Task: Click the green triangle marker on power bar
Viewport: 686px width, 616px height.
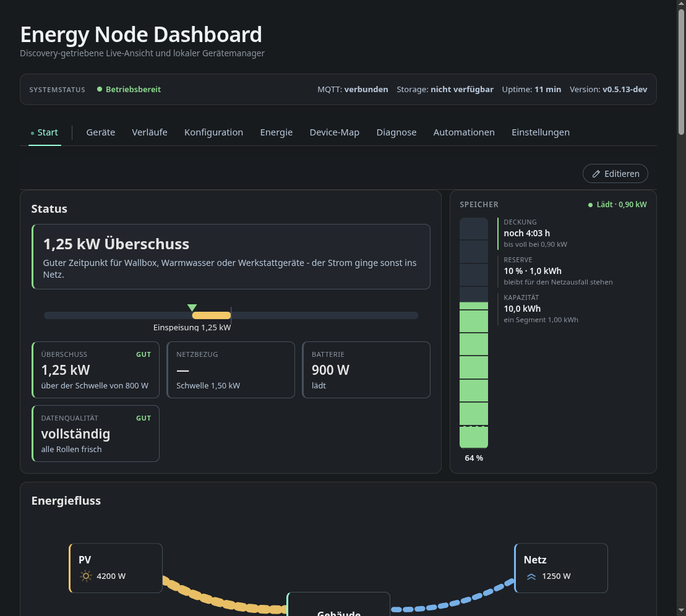Action: [192, 307]
